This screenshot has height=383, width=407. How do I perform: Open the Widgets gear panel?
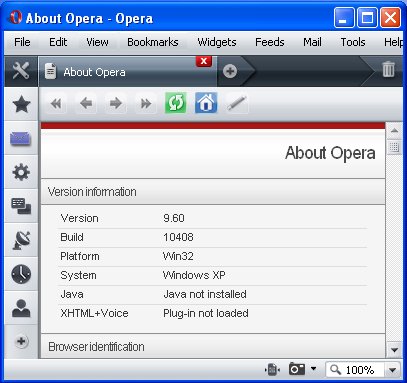click(x=21, y=172)
